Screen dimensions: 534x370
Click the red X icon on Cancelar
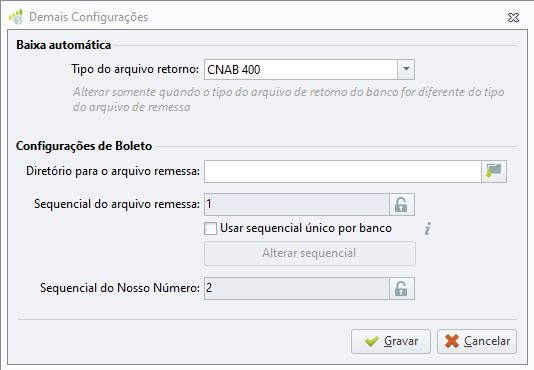452,341
